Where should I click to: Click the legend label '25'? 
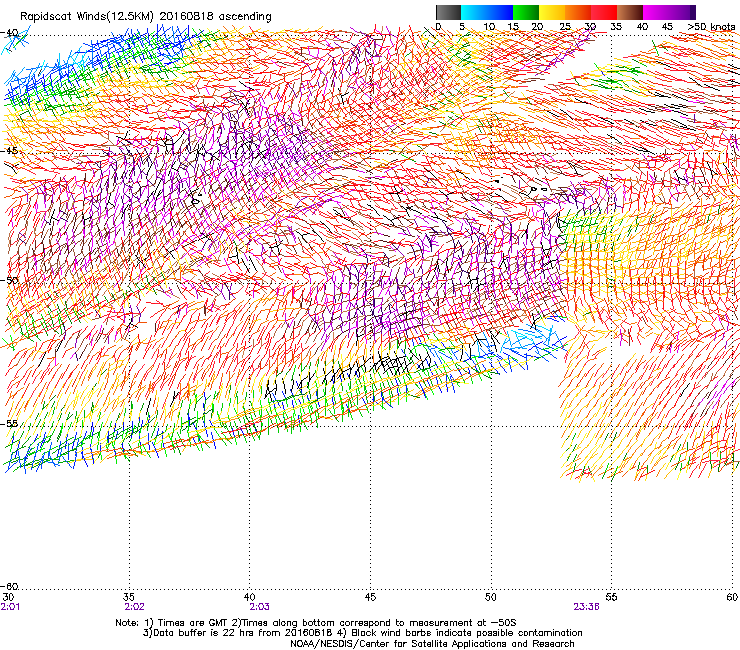tap(565, 27)
